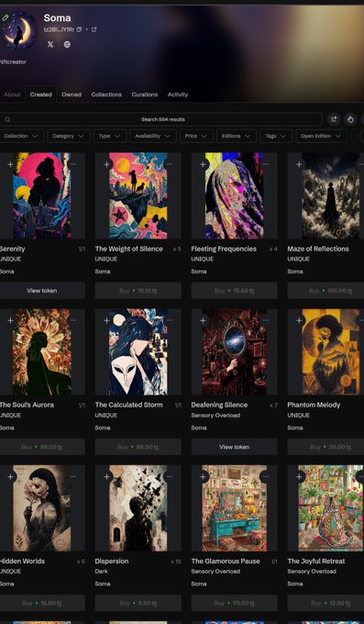This screenshot has width=364, height=624.
Task: Switch to the About tab
Action: pos(12,95)
